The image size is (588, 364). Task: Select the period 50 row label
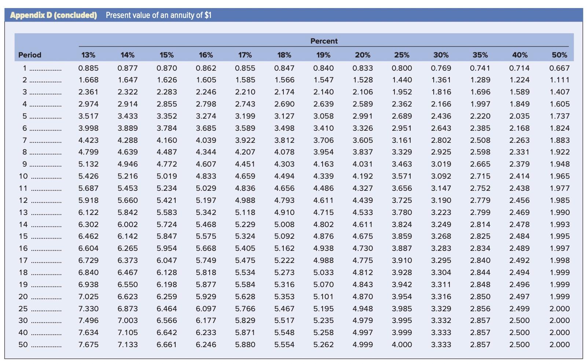(x=23, y=345)
